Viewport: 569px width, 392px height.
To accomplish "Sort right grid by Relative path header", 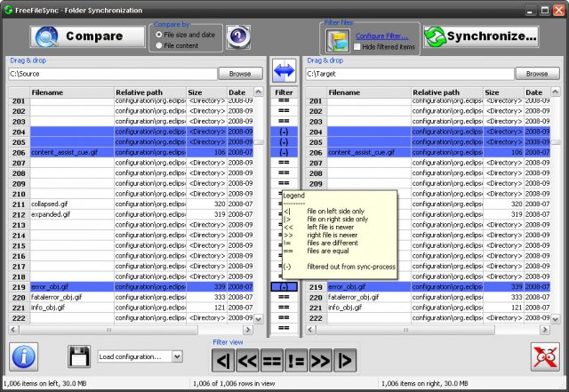I will pyautogui.click(x=447, y=92).
